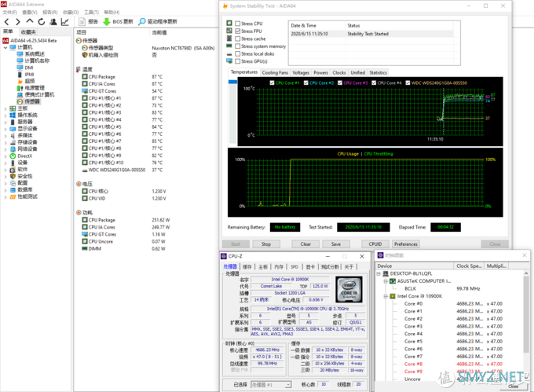Expand the 存储设备 tree node
Image resolution: width=534 pixels, height=392 pixels.
(x=5, y=143)
